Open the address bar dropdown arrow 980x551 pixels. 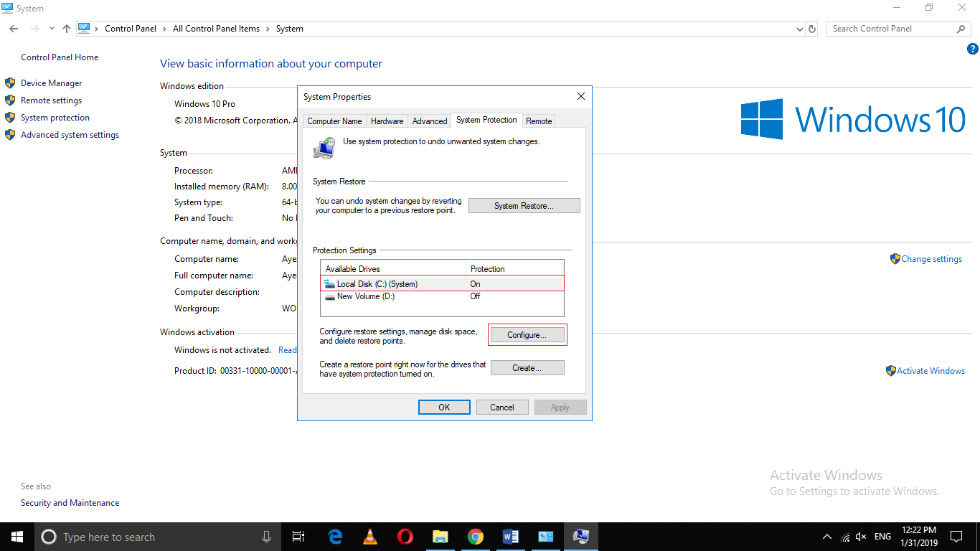pyautogui.click(x=799, y=28)
